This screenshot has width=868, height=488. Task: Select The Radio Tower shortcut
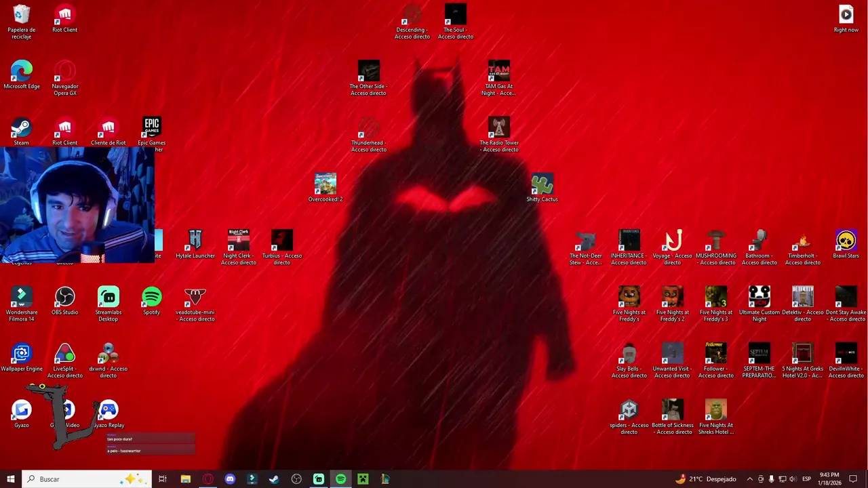click(499, 135)
